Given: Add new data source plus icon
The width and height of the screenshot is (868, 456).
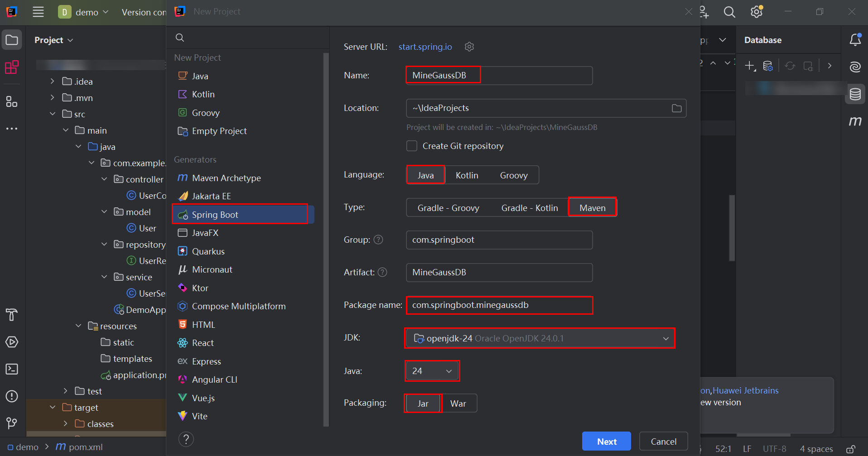Looking at the screenshot, I should 750,66.
